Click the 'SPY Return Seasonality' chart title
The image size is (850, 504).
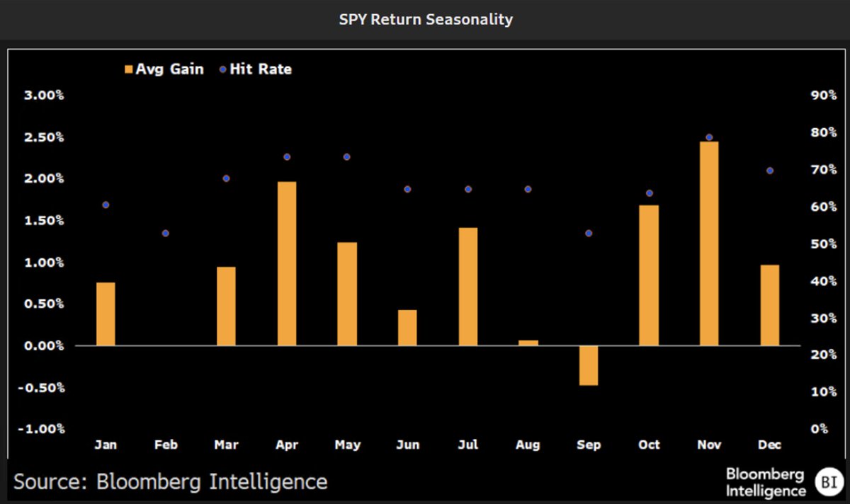425,19
